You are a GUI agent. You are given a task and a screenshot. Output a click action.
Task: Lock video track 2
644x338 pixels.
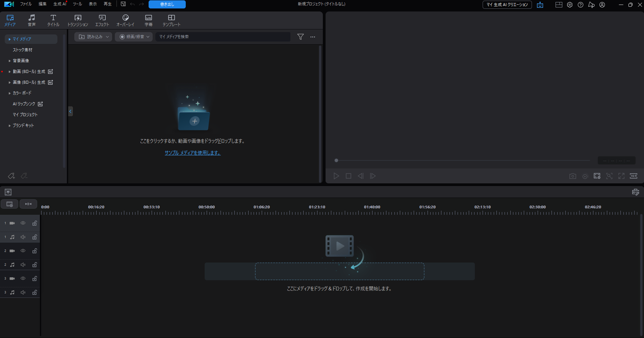[x=34, y=251]
